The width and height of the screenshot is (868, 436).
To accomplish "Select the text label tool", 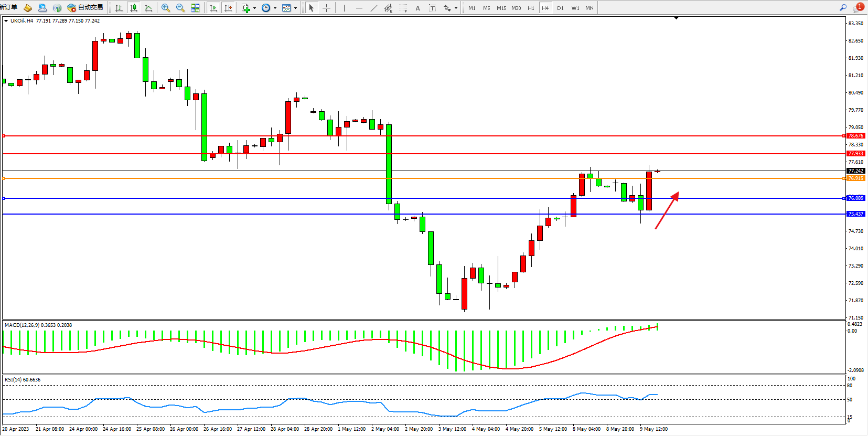I will (417, 8).
